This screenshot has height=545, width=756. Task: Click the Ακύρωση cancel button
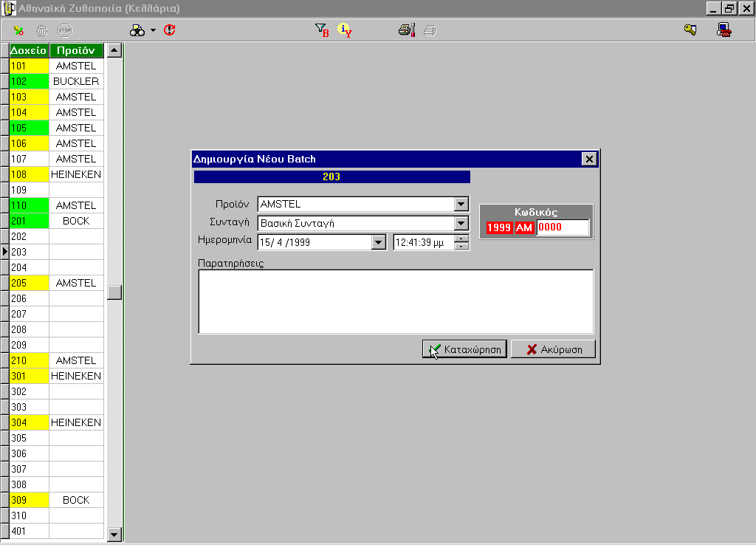point(553,349)
